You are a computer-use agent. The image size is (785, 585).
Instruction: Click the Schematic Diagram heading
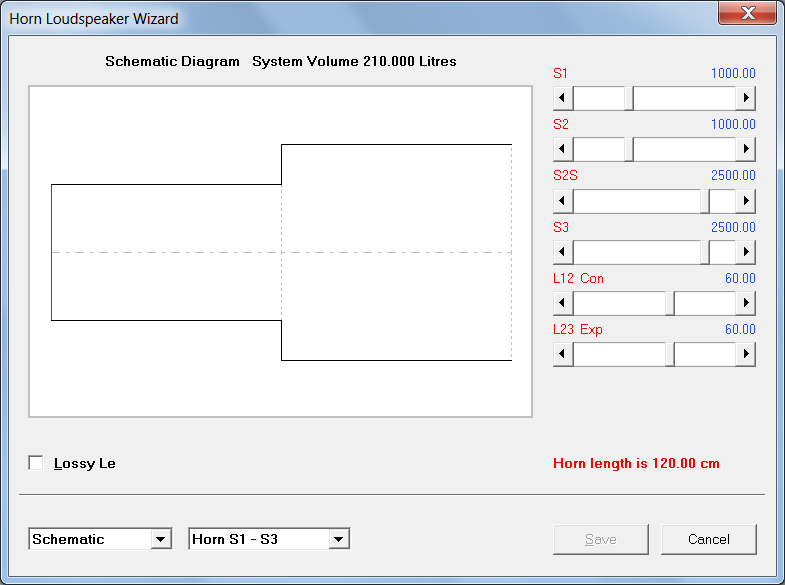(172, 62)
